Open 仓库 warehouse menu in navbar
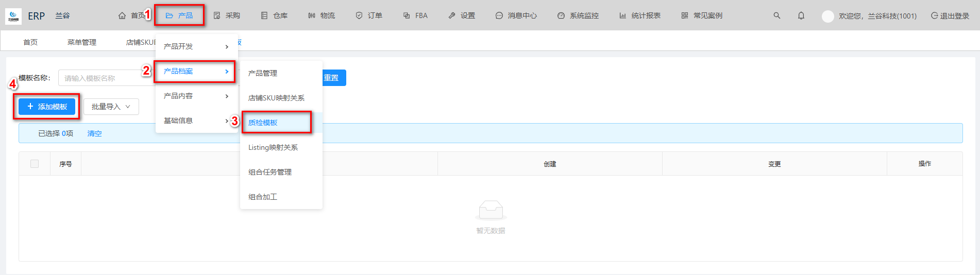Image resolution: width=980 pixels, height=275 pixels. (274, 15)
